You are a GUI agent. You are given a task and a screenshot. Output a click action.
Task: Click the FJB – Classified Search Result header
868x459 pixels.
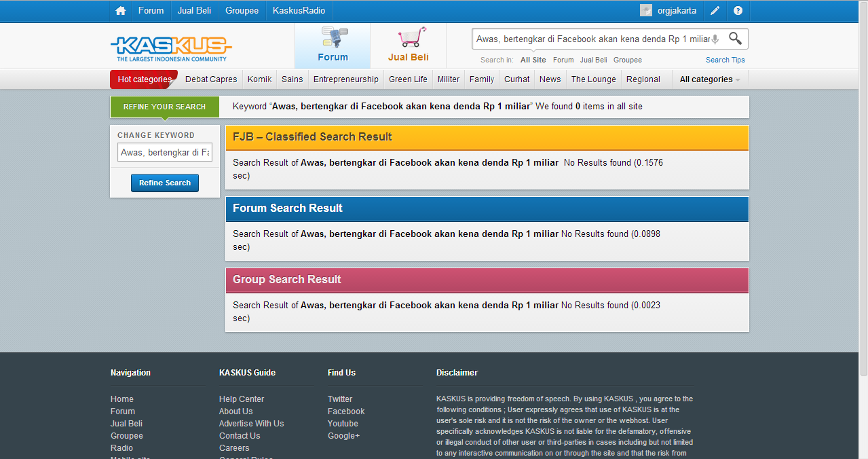pyautogui.click(x=487, y=137)
